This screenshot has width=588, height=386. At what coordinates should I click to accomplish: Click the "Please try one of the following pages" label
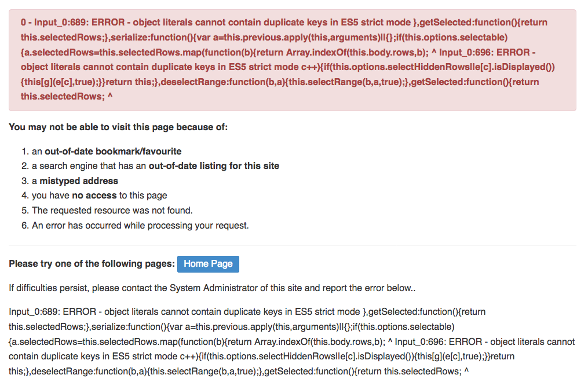click(x=92, y=264)
